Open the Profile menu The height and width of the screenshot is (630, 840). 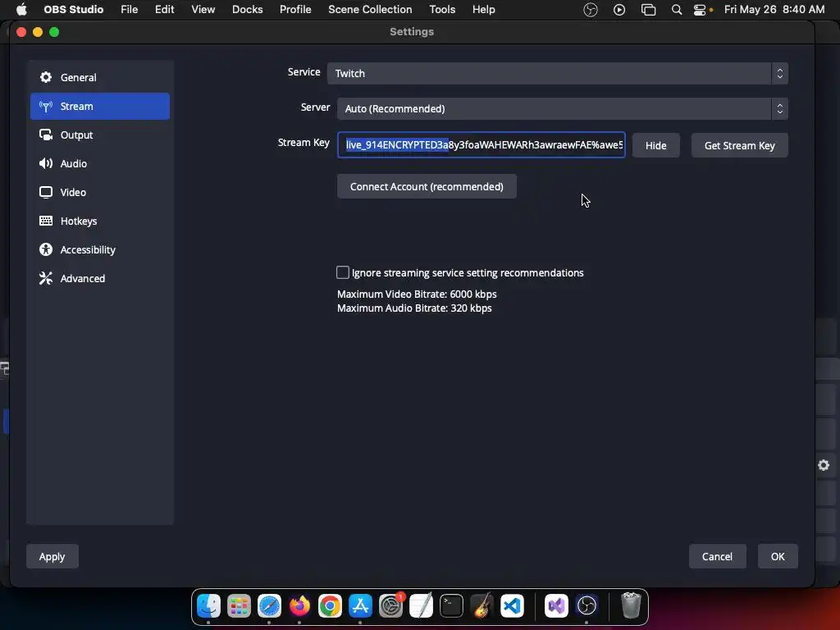(x=295, y=10)
